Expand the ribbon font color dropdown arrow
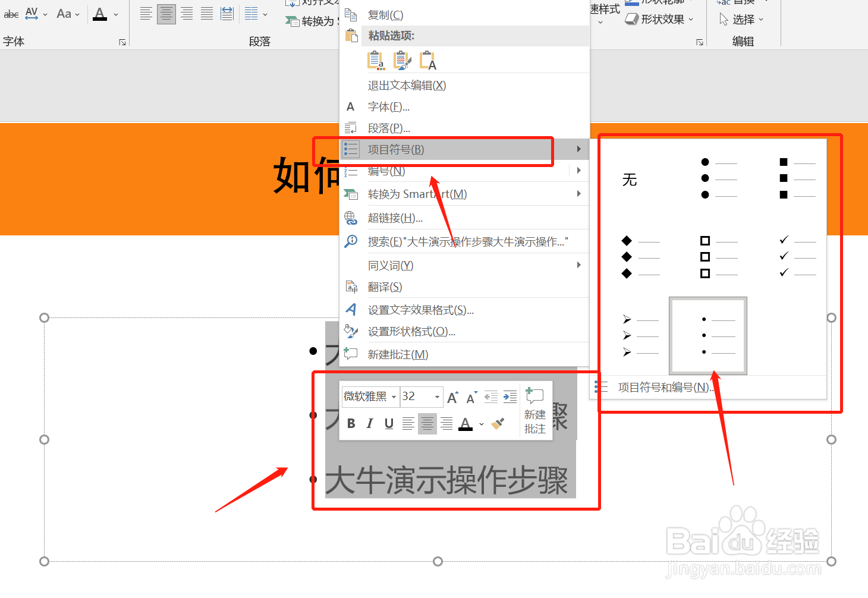 pyautogui.click(x=116, y=14)
